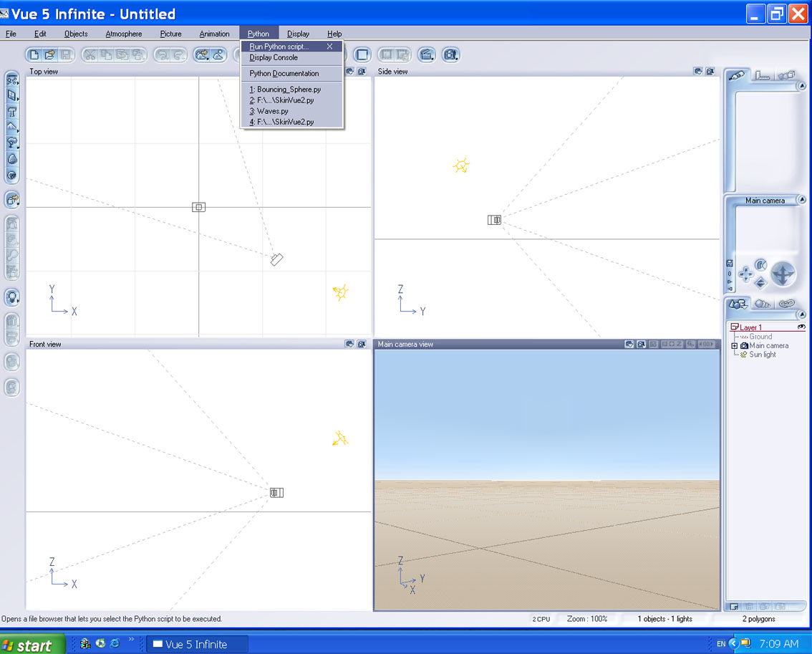Expand the Main camera tree node
This screenshot has width=812, height=654.
click(x=735, y=346)
